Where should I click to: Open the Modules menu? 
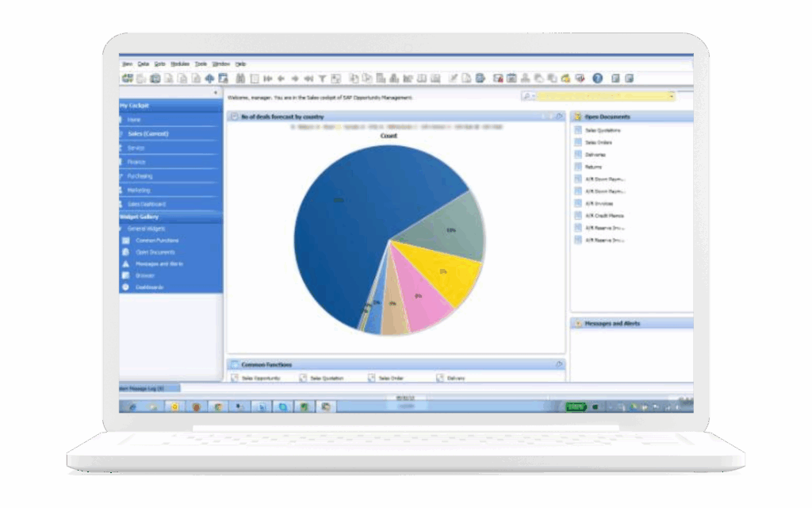[180, 63]
